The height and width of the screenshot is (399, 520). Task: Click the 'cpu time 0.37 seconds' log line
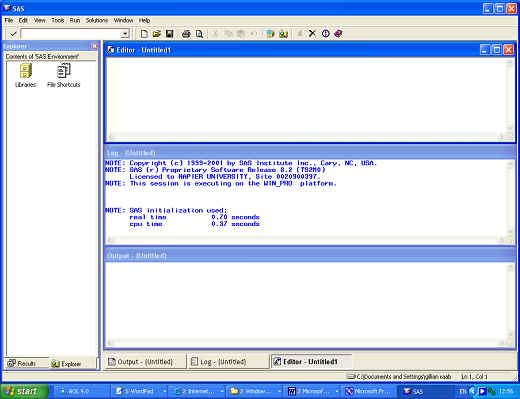(x=194, y=224)
